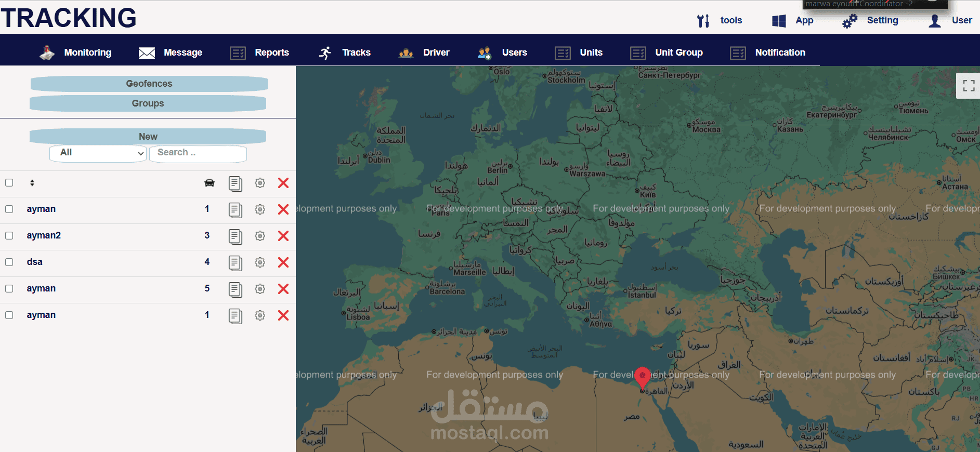980x452 pixels.
Task: Click the red location marker near Cairo
Action: click(643, 378)
